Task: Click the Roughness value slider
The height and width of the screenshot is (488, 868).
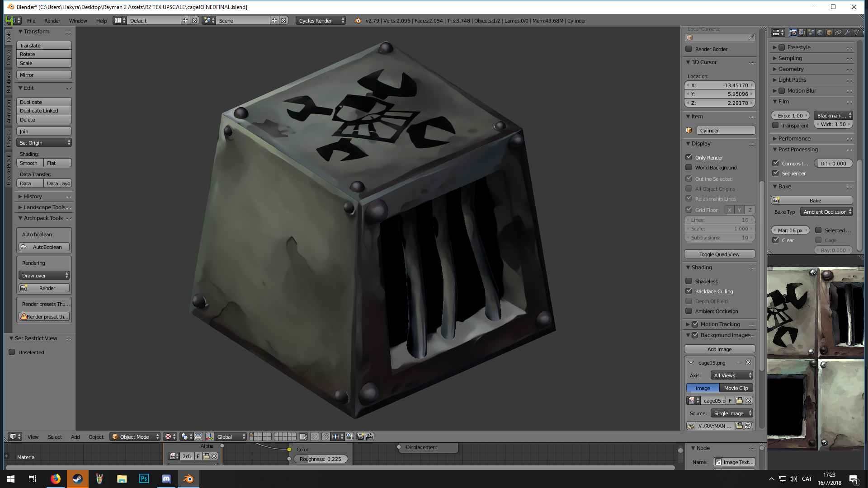Action: point(321,459)
